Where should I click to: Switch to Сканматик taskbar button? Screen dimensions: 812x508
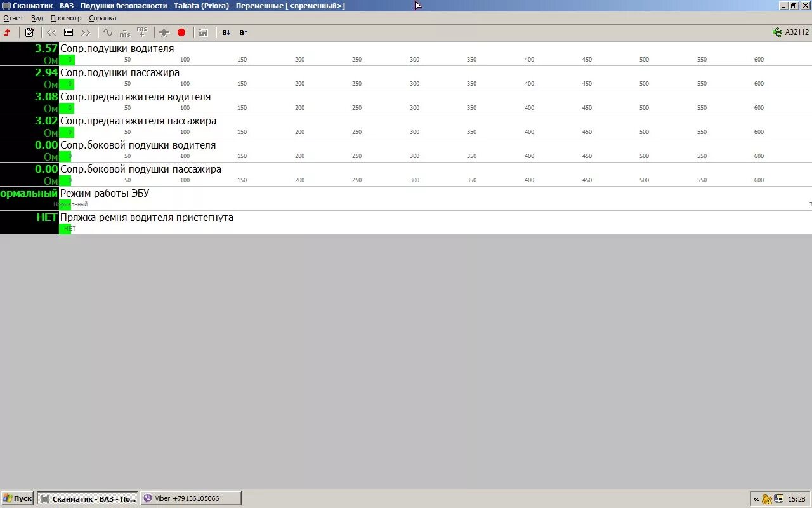(88, 498)
